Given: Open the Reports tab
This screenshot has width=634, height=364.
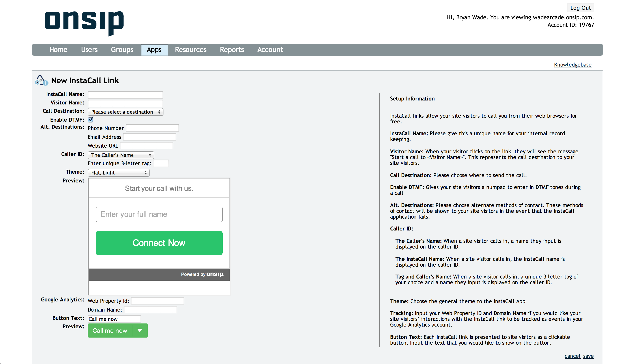Looking at the screenshot, I should click(x=232, y=50).
